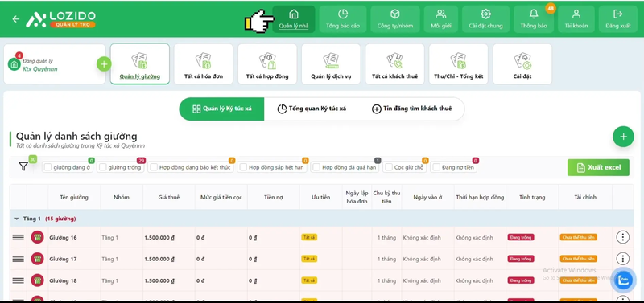The width and height of the screenshot is (644, 303).
Task: Click 1.500.000 ₫ price on Giường 16 row
Action: pyautogui.click(x=159, y=237)
